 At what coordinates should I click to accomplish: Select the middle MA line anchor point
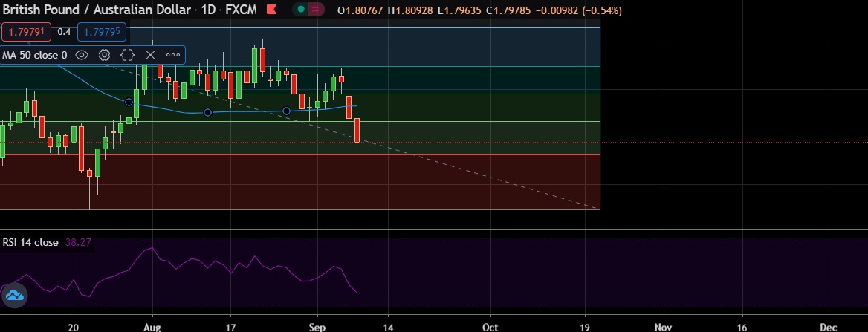click(207, 112)
